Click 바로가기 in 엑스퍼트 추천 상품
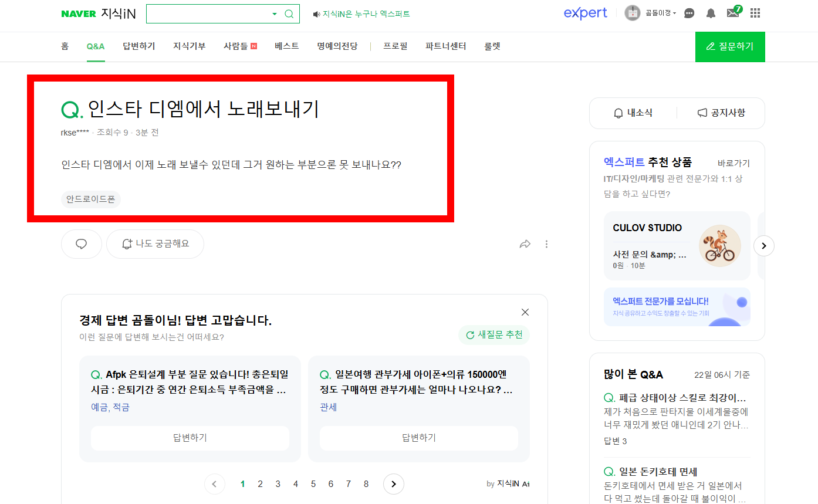The height and width of the screenshot is (504, 818). (734, 163)
